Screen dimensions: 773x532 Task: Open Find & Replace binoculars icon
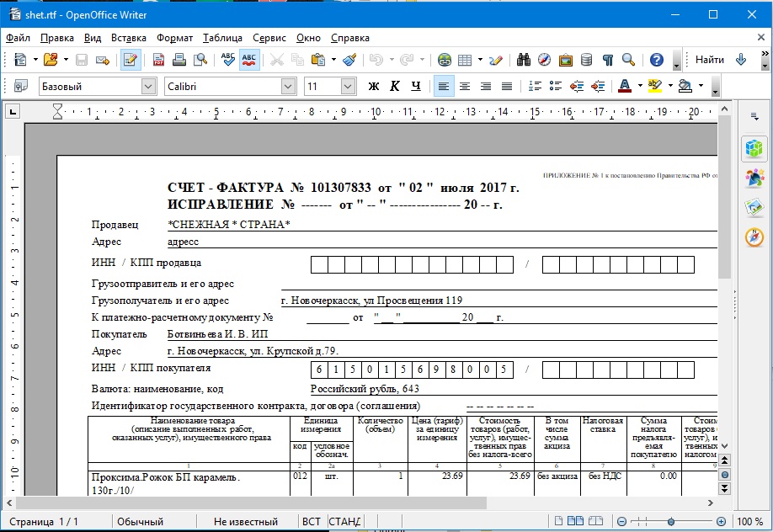click(524, 60)
